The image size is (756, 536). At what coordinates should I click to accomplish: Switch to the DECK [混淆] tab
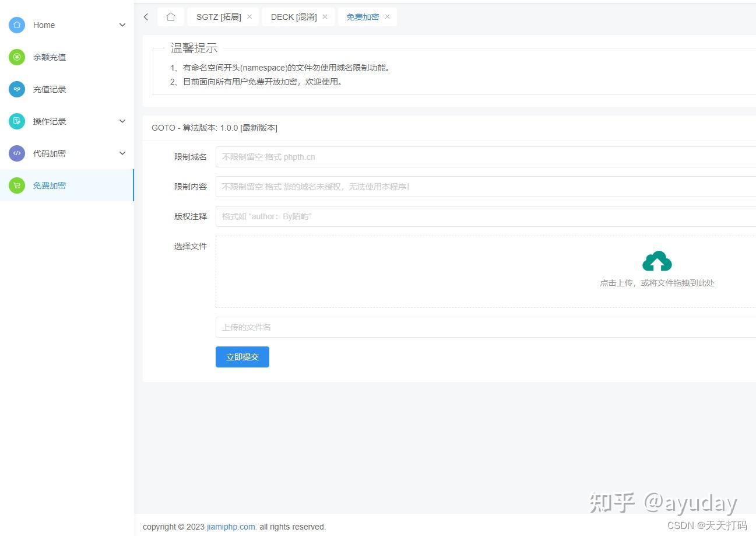(x=293, y=17)
